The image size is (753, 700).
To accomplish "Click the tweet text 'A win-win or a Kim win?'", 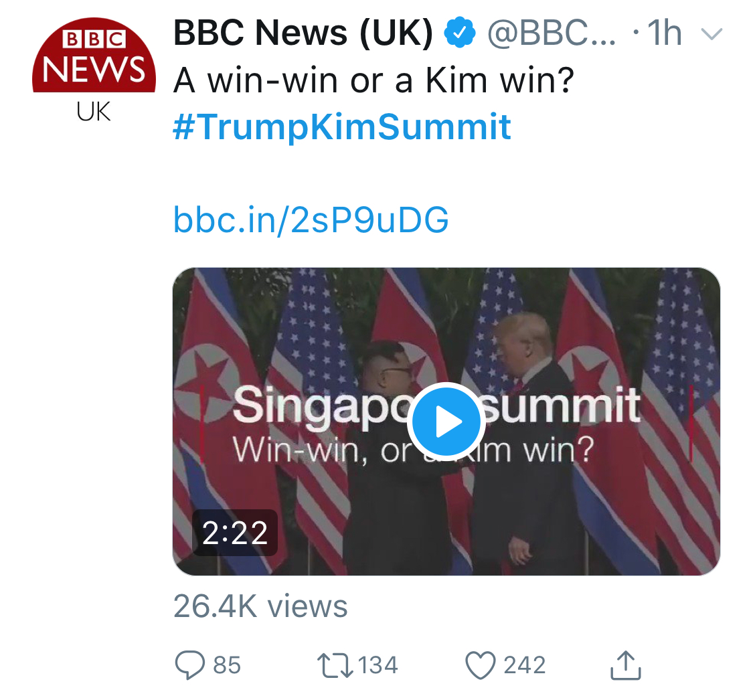I will (373, 80).
